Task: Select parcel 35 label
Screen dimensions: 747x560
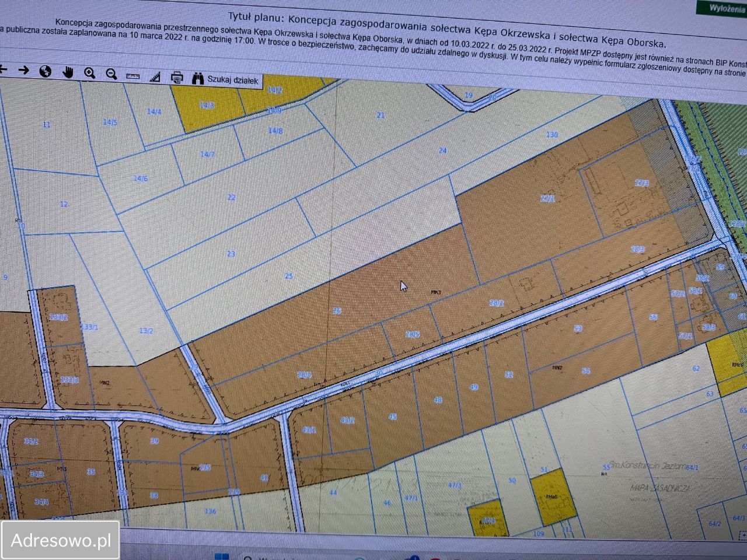Action: (x=90, y=471)
